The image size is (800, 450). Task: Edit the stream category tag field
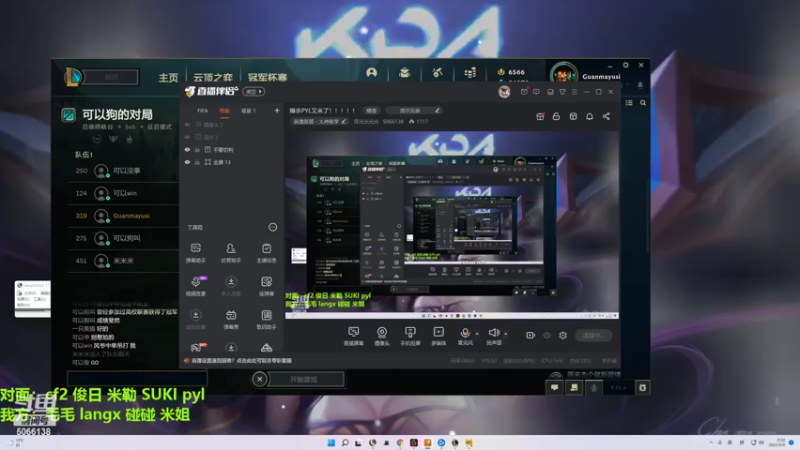pyautogui.click(x=319, y=121)
